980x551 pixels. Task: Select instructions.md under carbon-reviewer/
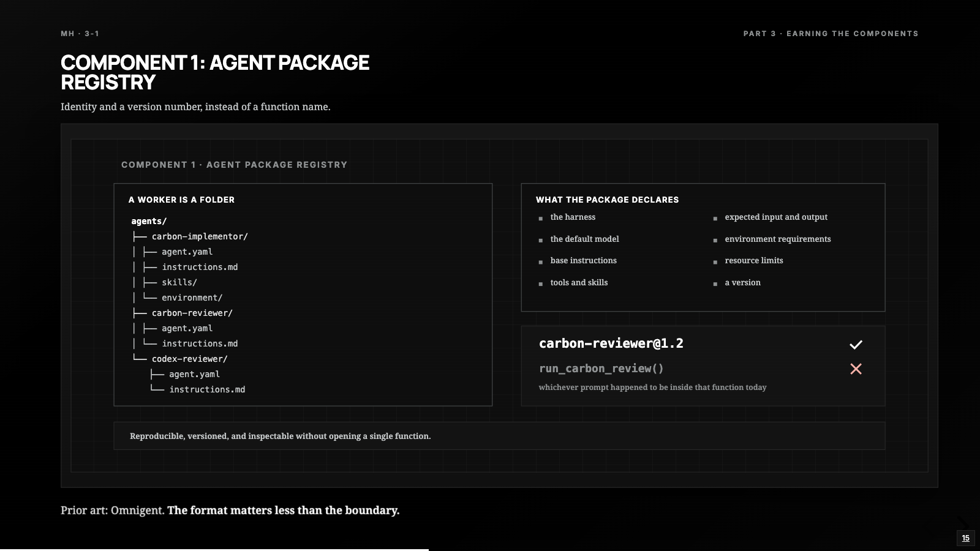click(200, 343)
